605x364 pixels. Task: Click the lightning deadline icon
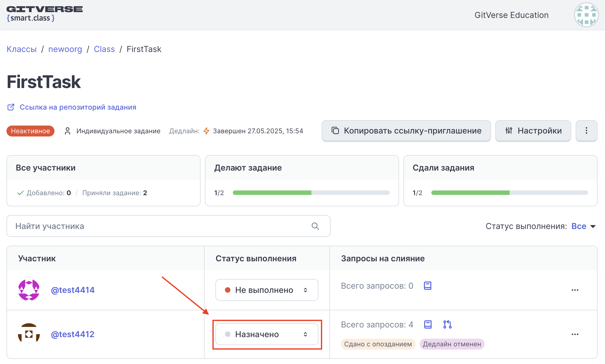[206, 131]
